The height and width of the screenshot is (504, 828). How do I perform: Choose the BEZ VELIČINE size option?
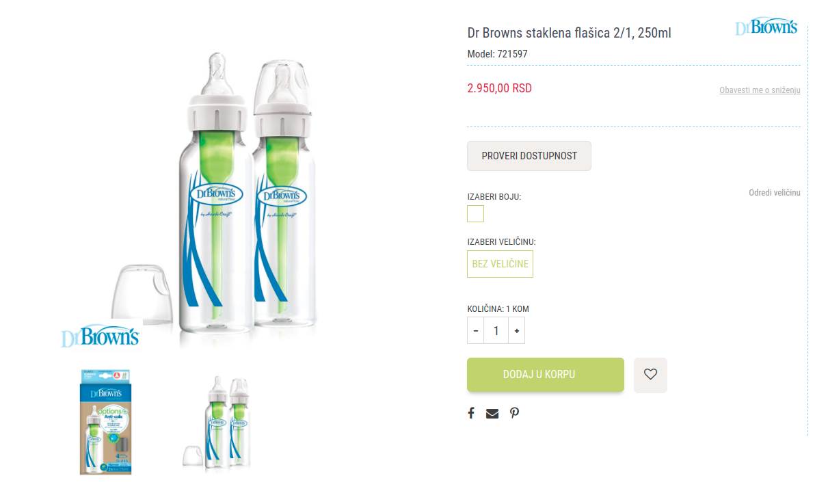500,264
